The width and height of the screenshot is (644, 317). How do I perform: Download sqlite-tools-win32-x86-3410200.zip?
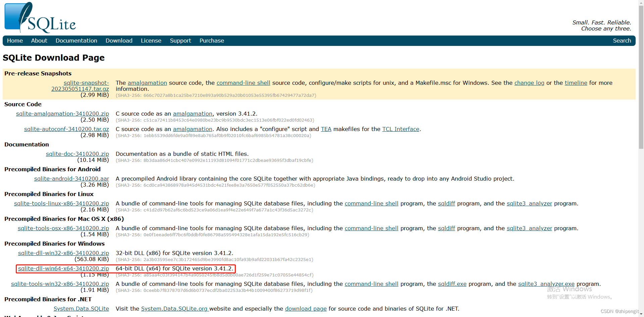[60, 284]
